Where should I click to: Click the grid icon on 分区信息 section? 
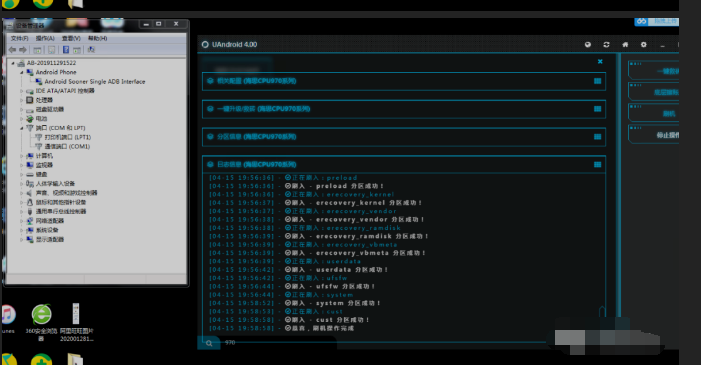597,136
